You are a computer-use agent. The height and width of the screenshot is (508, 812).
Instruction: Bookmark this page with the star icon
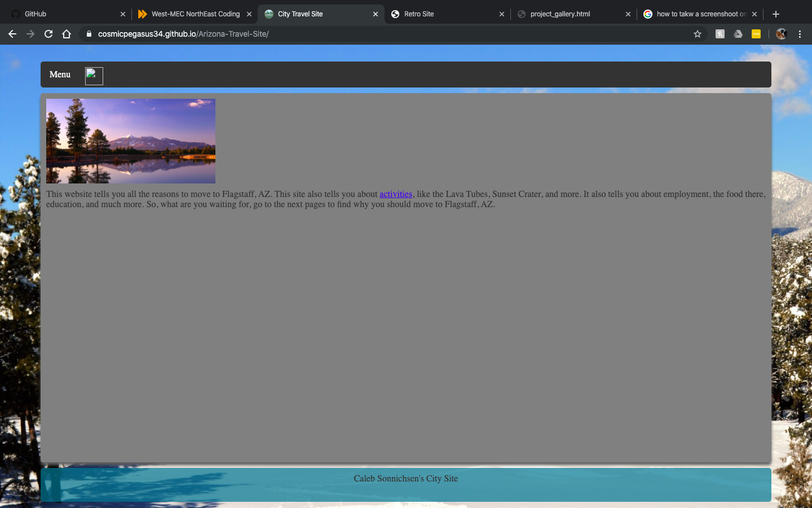click(x=698, y=34)
